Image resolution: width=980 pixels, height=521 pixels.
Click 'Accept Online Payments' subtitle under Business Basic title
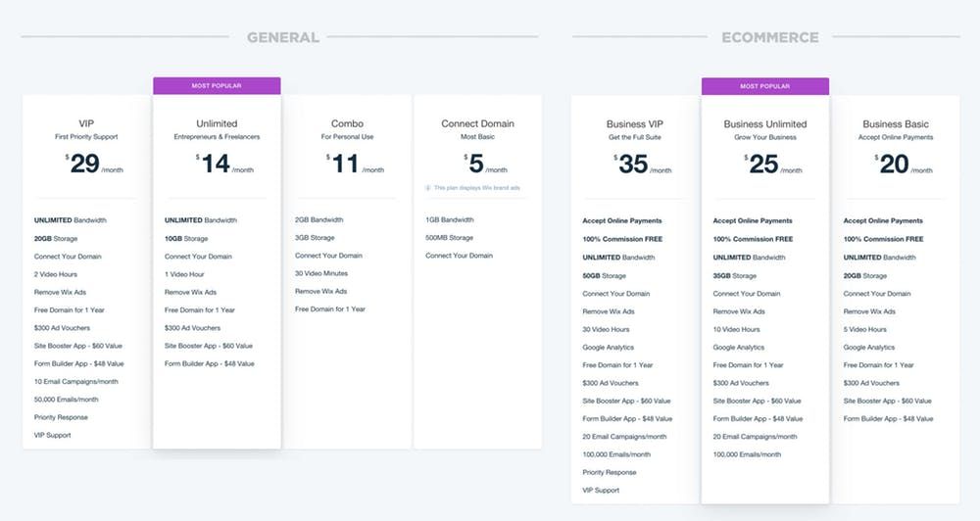[x=896, y=137]
